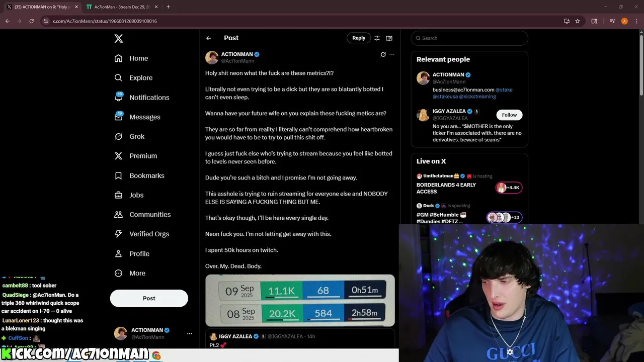644x362 pixels.
Task: Click the account avatar near bottom sidebar
Action: [121, 333]
